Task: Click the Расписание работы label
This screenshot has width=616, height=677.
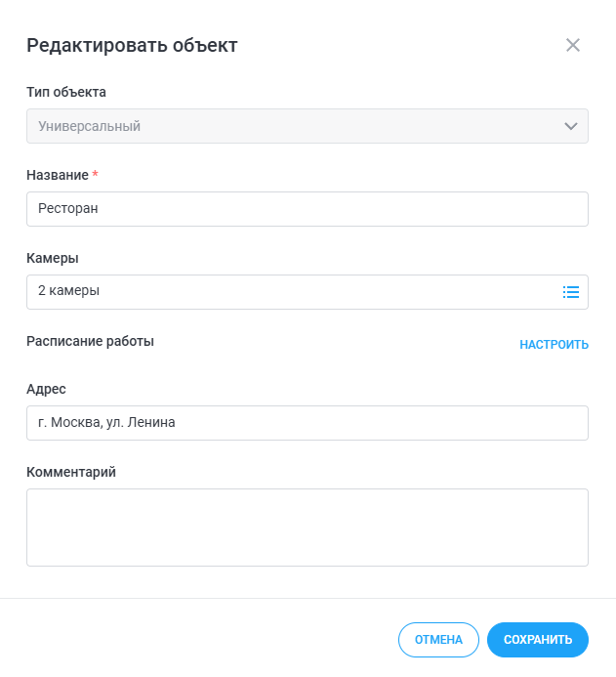Action: (x=90, y=341)
